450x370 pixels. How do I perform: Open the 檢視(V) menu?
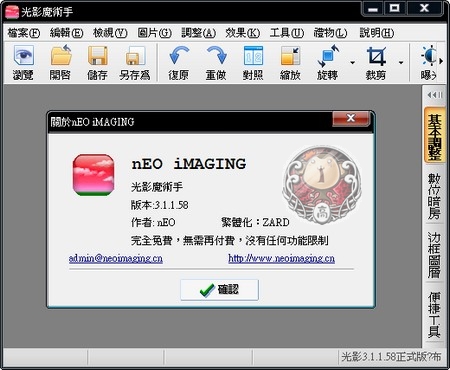click(x=110, y=33)
